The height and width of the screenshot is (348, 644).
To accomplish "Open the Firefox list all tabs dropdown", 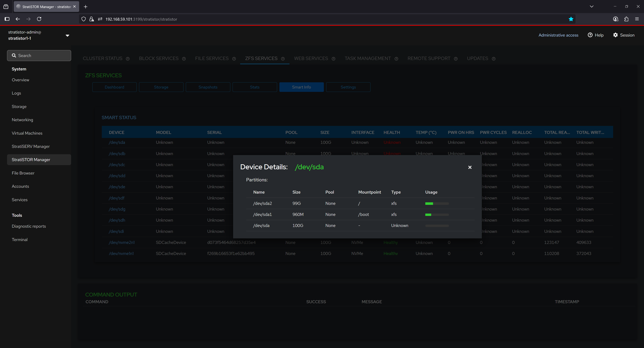I will pos(592,7).
